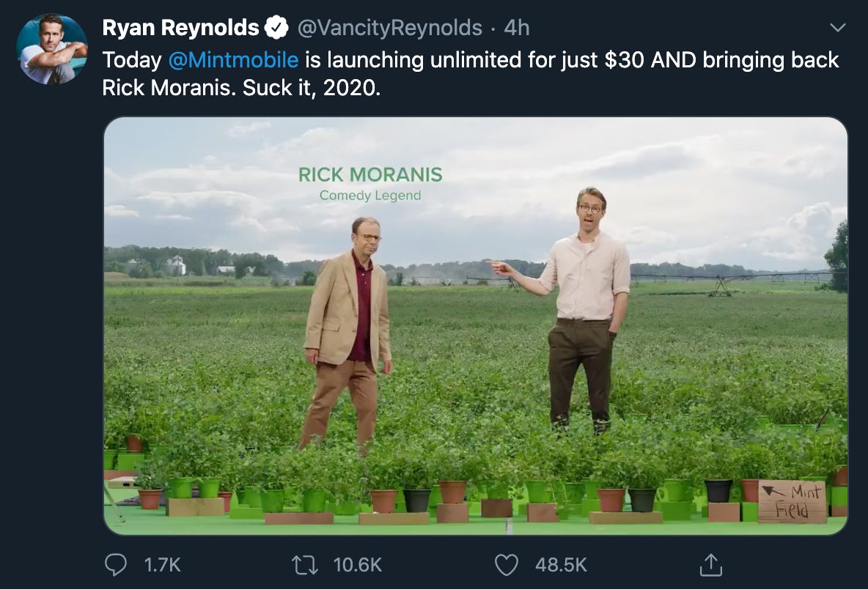Follow the @Mintmobile mention link
The height and width of the screenshot is (589, 868).
point(233,60)
